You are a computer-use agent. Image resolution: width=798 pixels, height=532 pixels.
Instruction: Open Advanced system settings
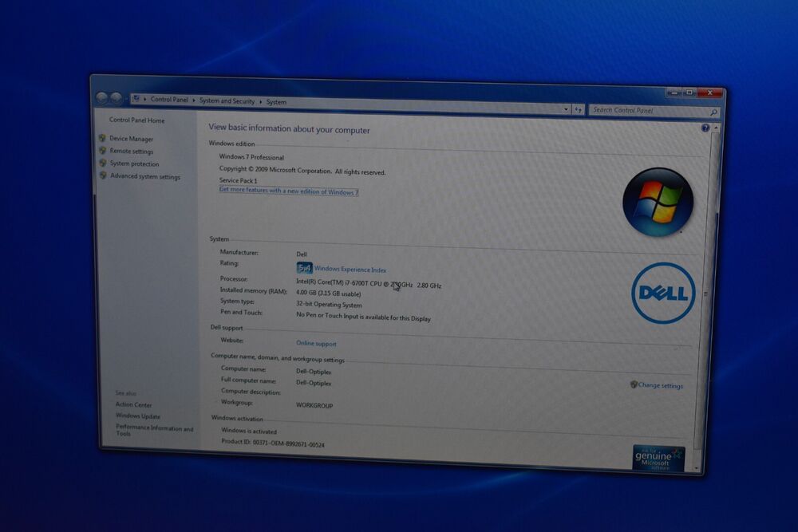pos(145,176)
